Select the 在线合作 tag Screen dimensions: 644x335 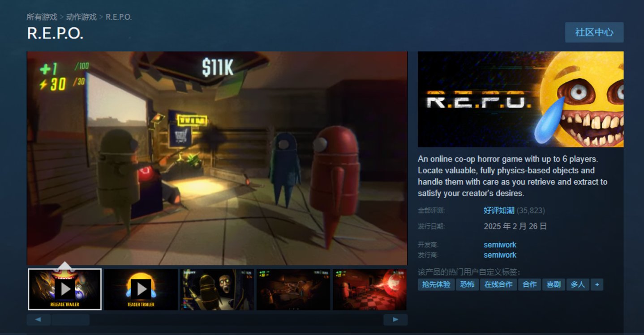click(x=498, y=284)
